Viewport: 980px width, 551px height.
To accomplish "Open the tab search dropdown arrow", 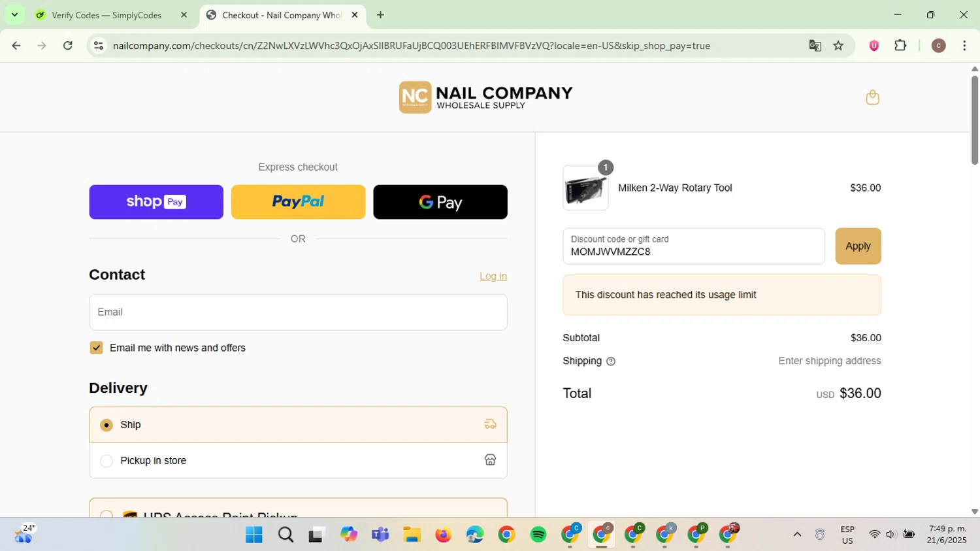I will (x=14, y=15).
